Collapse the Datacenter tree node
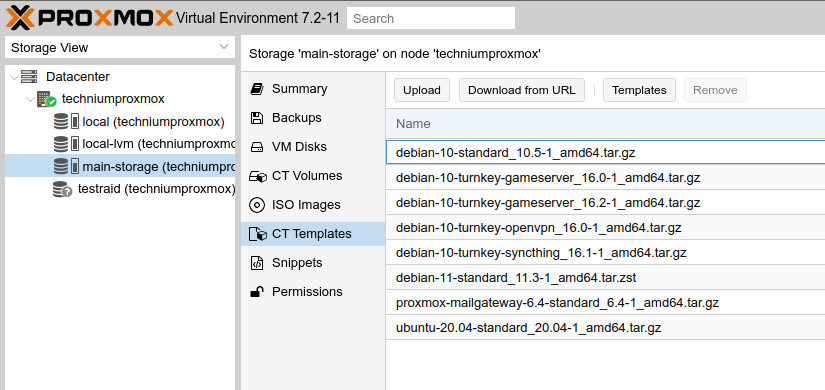Screen dimensions: 825x390 click(x=14, y=77)
